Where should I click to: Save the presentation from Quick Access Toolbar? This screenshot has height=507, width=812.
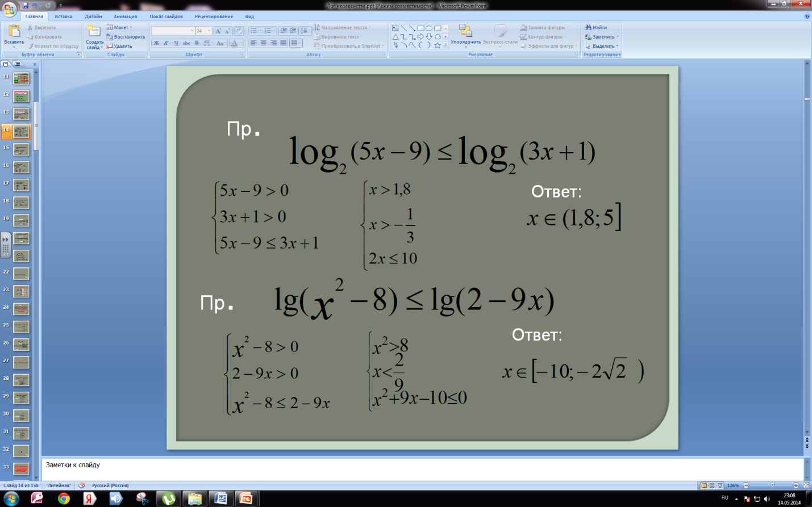25,5
